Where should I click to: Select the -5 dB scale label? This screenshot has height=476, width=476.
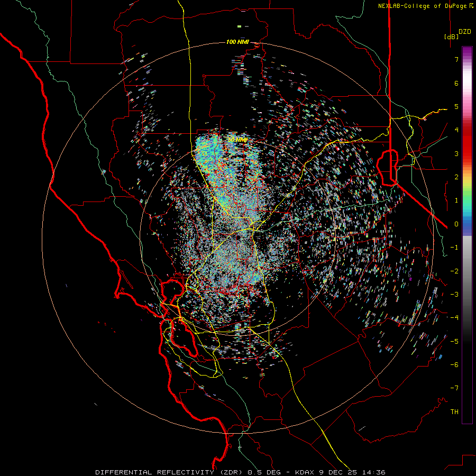tap(454, 342)
